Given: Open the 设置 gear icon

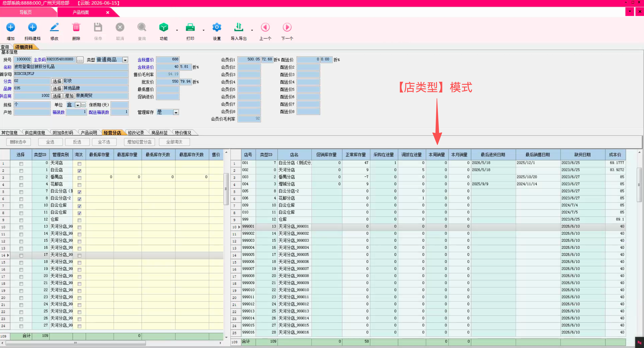Looking at the screenshot, I should (217, 27).
